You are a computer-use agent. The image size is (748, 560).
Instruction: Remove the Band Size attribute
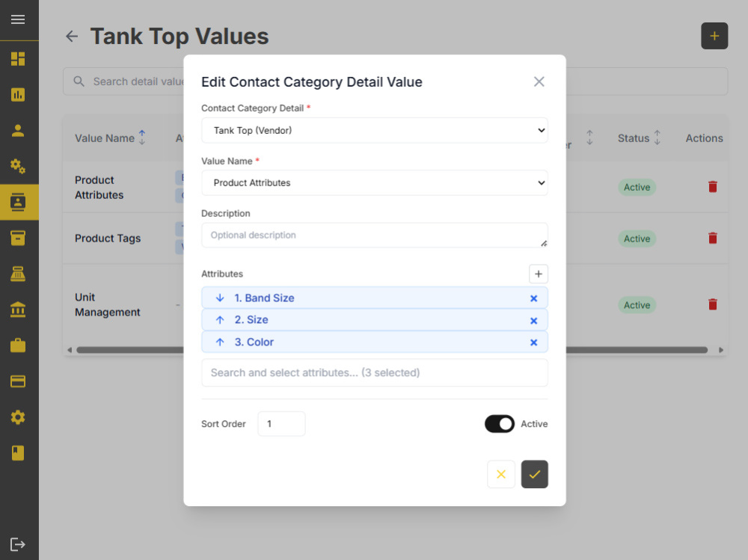tap(534, 298)
